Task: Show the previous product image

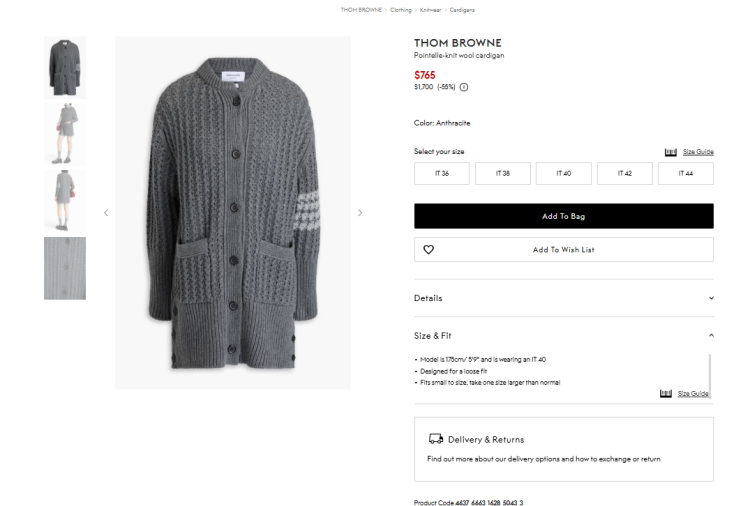Action: click(x=106, y=212)
